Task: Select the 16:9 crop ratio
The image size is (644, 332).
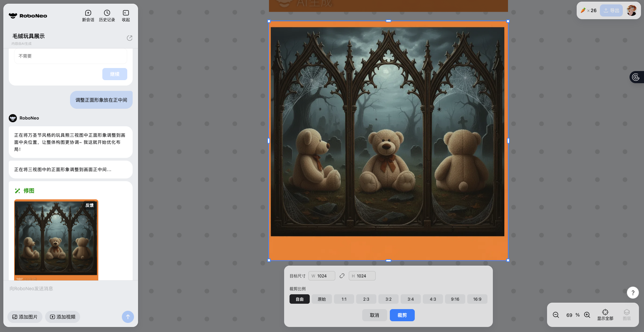Action: 477,299
